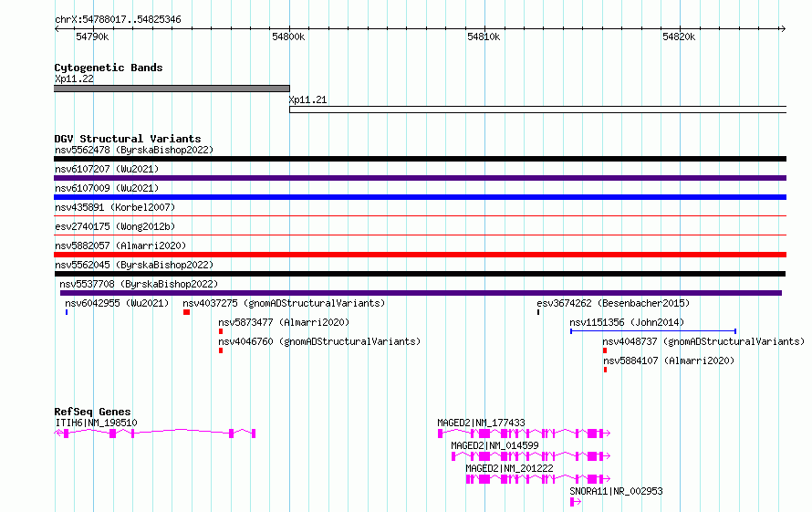Select the red nsv4037275 variant marker
Screen dimensions: 812x512
pyautogui.click(x=186, y=312)
